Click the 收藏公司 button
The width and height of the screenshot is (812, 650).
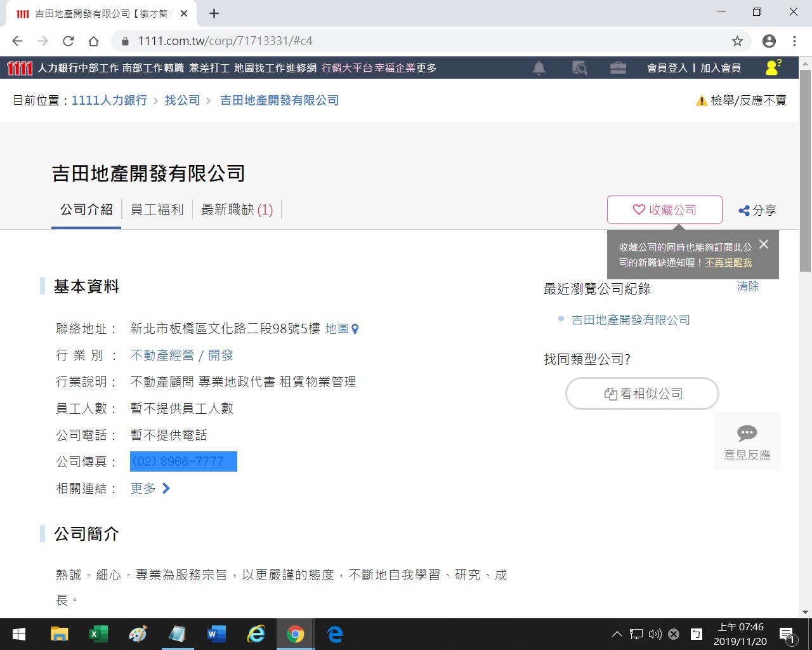665,210
